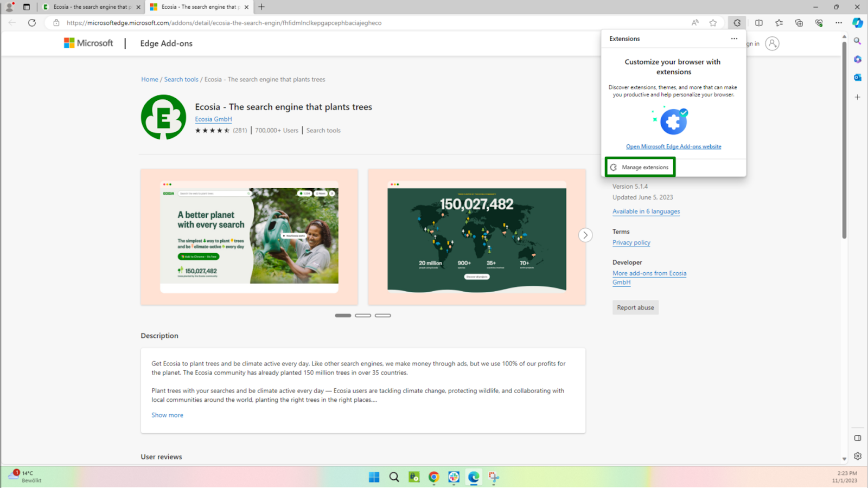This screenshot has width=868, height=488.
Task: Click Search tools category next to Users count
Action: [323, 130]
